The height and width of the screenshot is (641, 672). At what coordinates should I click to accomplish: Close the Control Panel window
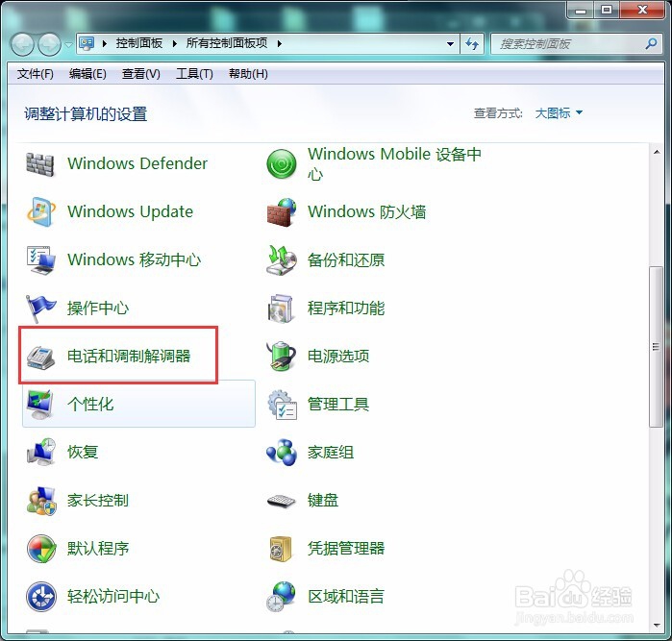641,10
